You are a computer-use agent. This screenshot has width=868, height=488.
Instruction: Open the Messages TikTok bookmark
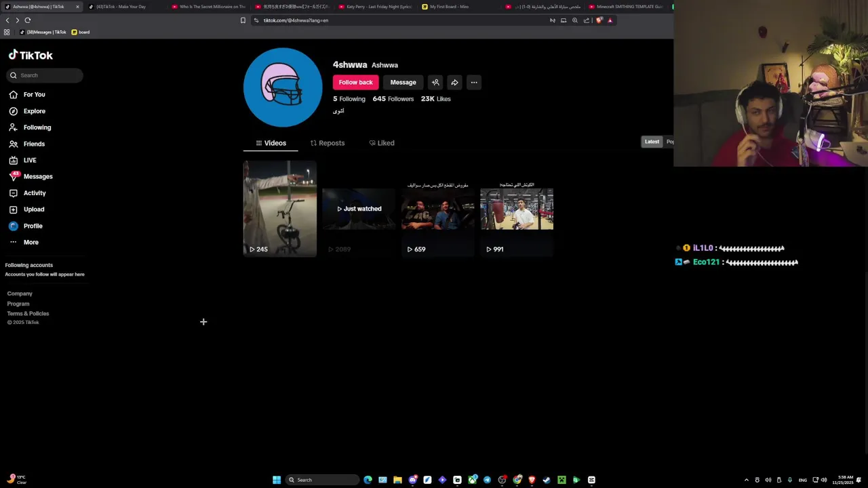(x=43, y=32)
